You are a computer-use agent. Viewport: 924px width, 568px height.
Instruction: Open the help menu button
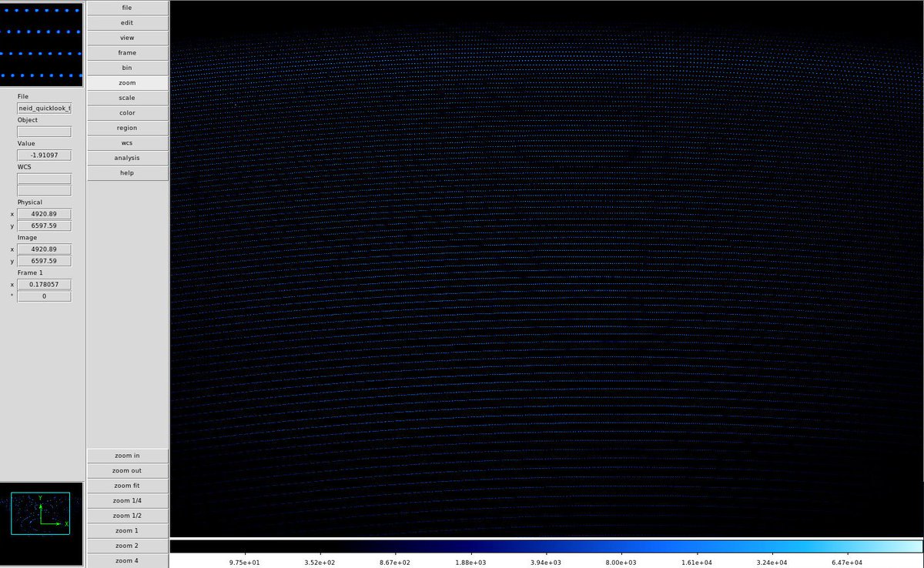(127, 173)
